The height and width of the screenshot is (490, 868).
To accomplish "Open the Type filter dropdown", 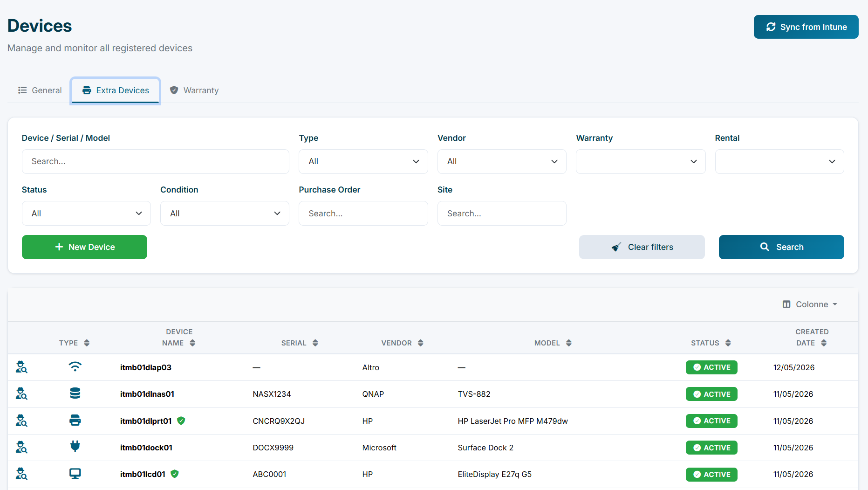I will tap(363, 161).
